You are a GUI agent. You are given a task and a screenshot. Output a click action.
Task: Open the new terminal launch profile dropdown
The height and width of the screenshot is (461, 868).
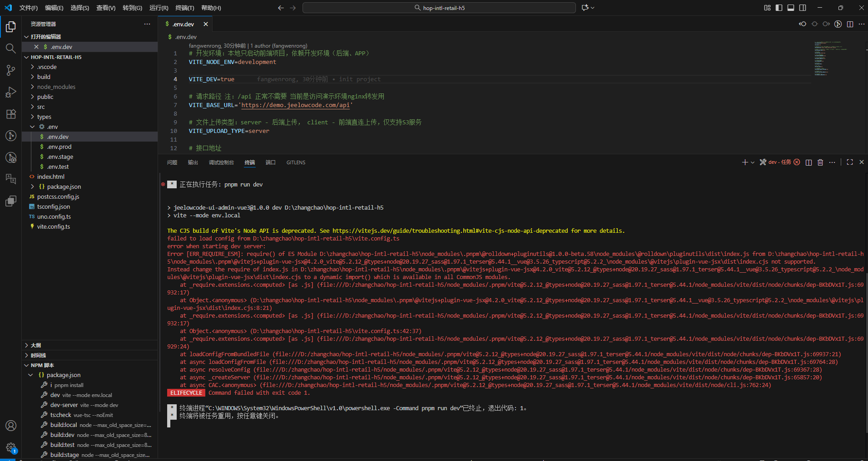tap(753, 162)
